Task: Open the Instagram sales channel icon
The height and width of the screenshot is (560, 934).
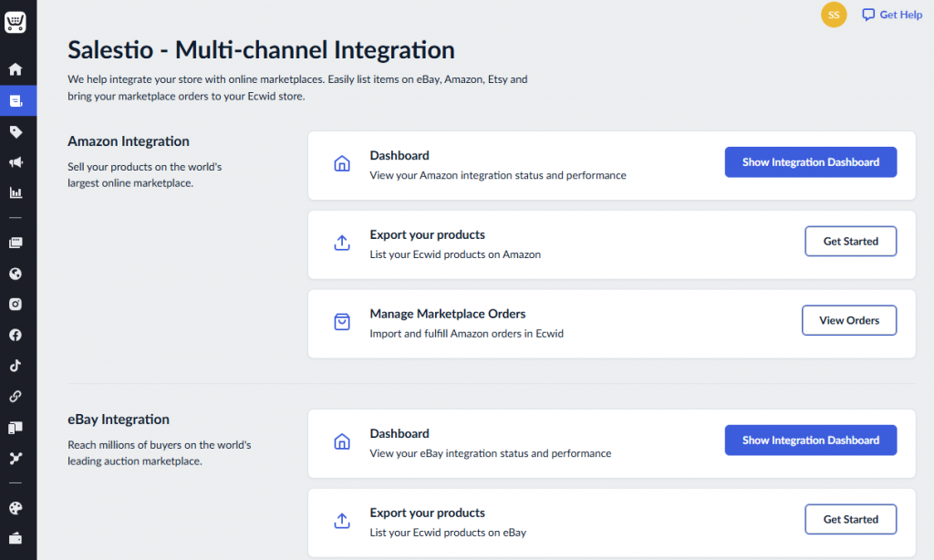Action: 16,304
